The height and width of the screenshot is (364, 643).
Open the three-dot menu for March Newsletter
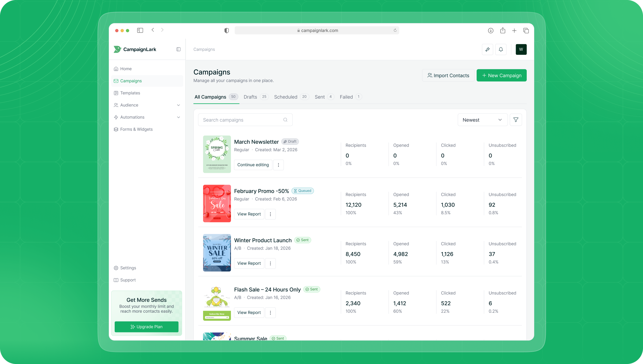pyautogui.click(x=278, y=165)
